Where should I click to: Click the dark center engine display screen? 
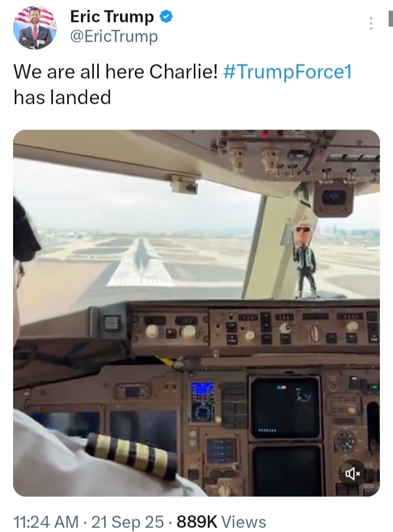(x=285, y=407)
